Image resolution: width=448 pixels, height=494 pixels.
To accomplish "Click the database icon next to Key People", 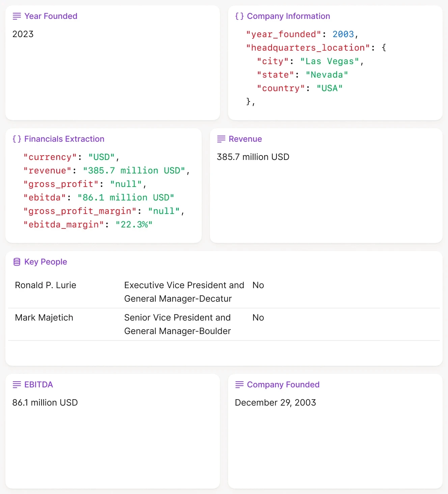I will coord(17,262).
